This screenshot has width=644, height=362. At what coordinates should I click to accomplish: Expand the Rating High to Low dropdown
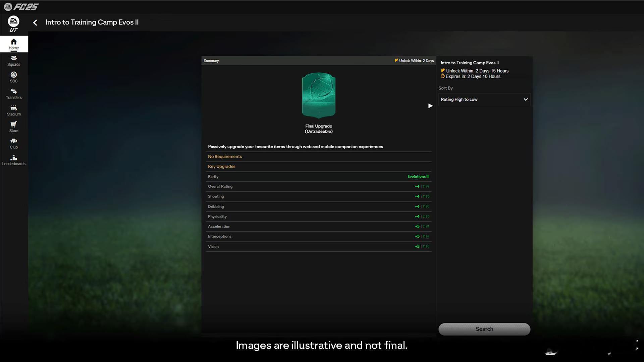(x=484, y=100)
